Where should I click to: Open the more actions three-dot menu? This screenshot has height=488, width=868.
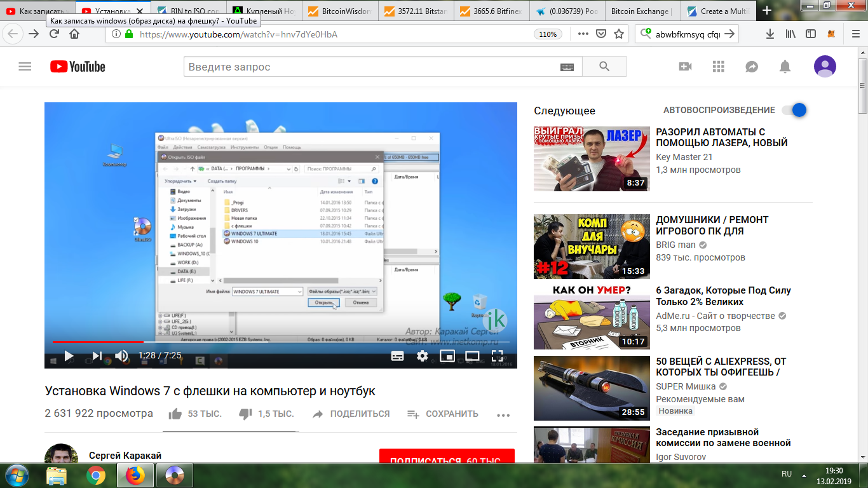pos(503,415)
